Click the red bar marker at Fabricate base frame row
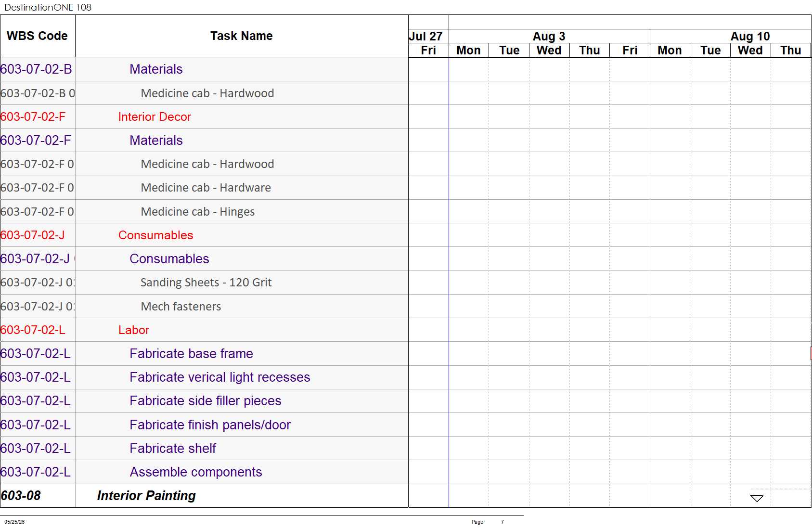The height and width of the screenshot is (528, 812). [811, 353]
